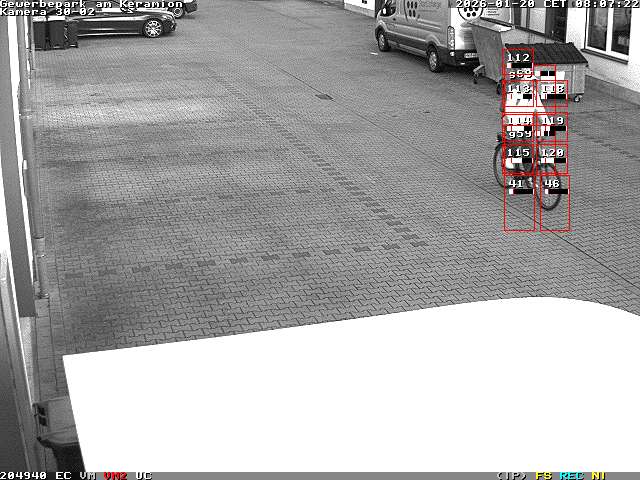The height and width of the screenshot is (480, 640).
Task: Select motion detection box 113
Action: [x=518, y=90]
